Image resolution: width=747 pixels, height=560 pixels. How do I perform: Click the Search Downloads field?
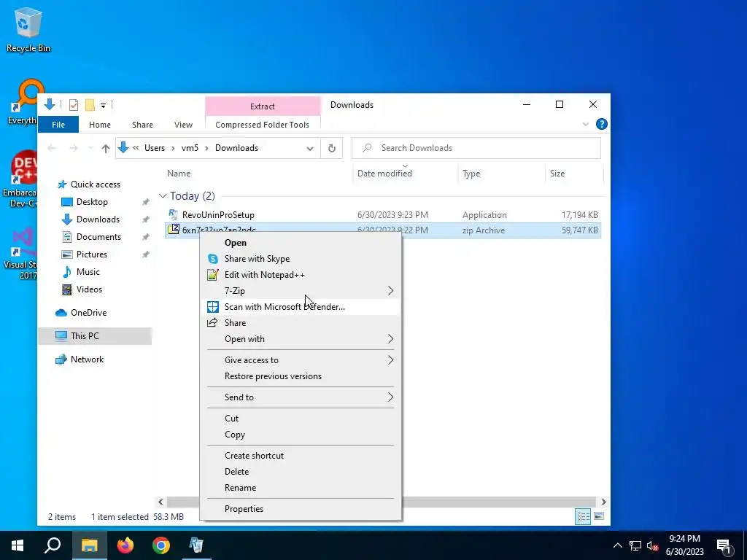(476, 148)
